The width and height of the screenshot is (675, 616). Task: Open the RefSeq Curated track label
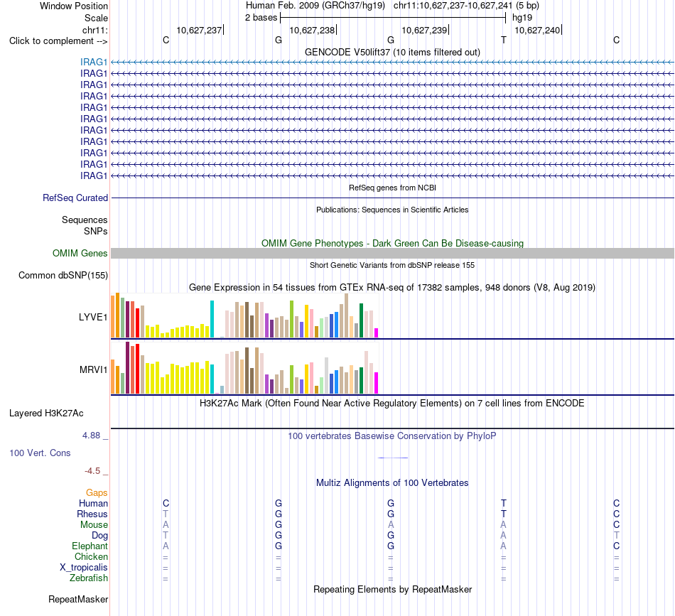[75, 198]
